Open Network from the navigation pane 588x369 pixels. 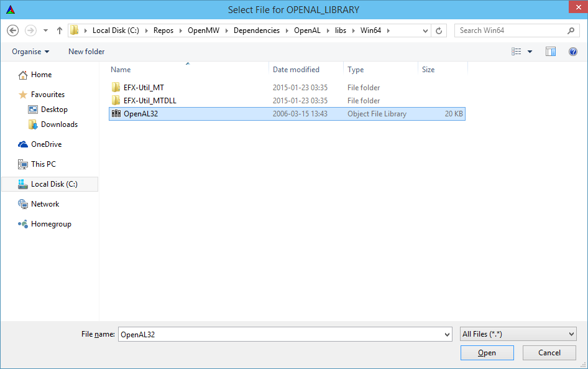pyautogui.click(x=46, y=203)
